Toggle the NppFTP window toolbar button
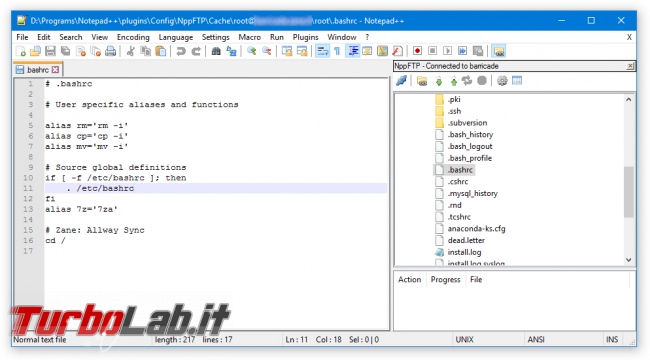Screen dimensions: 650x360 tap(499, 51)
